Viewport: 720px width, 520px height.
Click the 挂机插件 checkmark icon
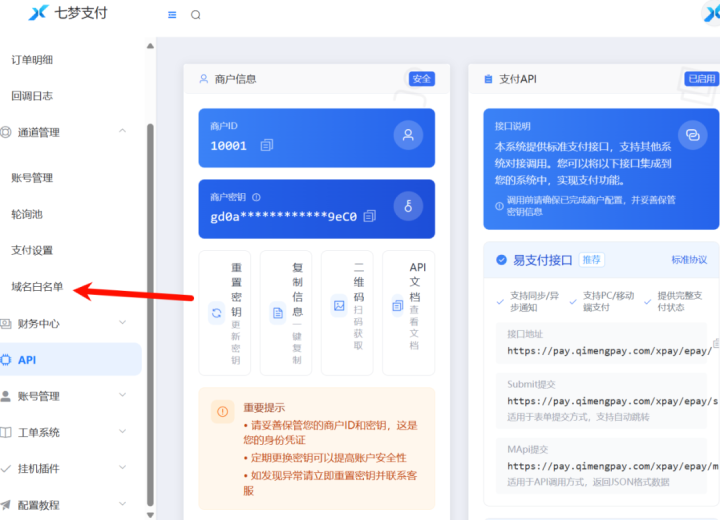[x=6, y=469]
